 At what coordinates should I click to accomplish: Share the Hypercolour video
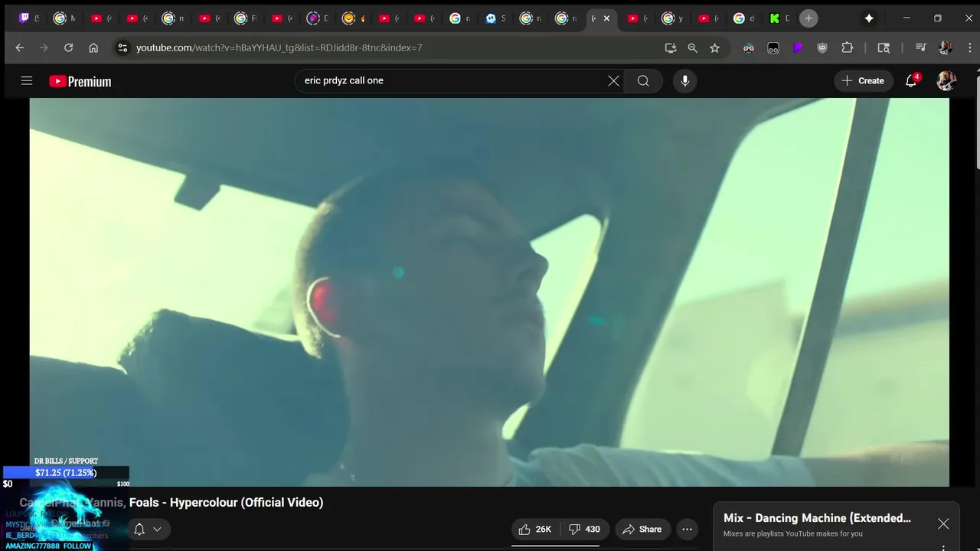(x=642, y=529)
